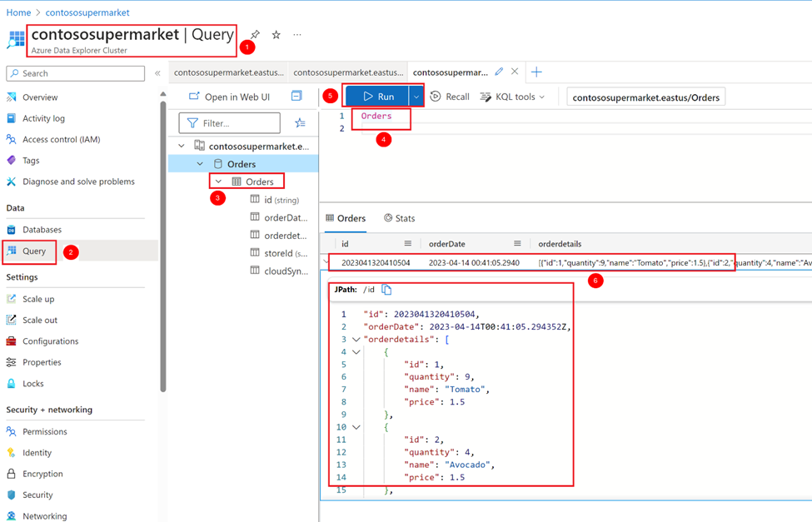The width and height of the screenshot is (812, 522).
Task: Select the orderdet... column in tree
Action: coord(279,236)
